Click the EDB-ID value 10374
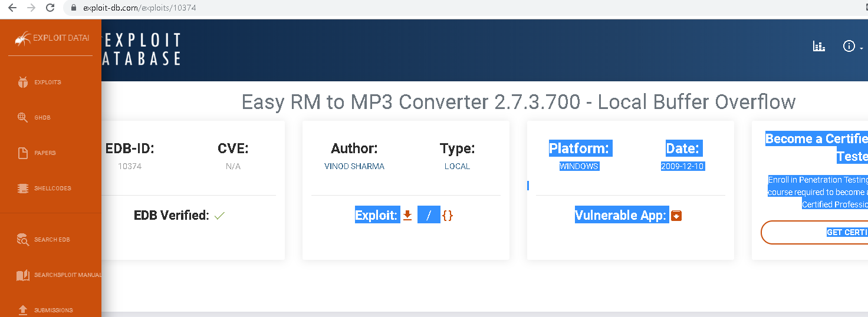This screenshot has width=868, height=317. [130, 167]
